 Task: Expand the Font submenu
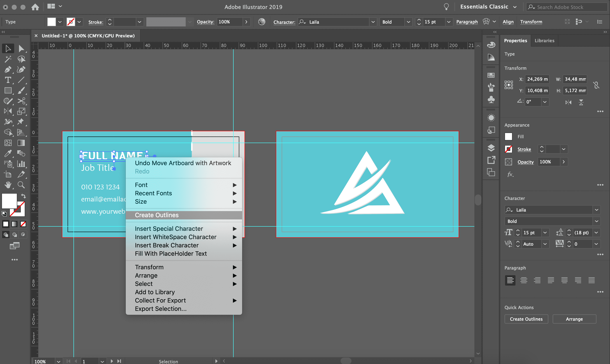tap(184, 185)
